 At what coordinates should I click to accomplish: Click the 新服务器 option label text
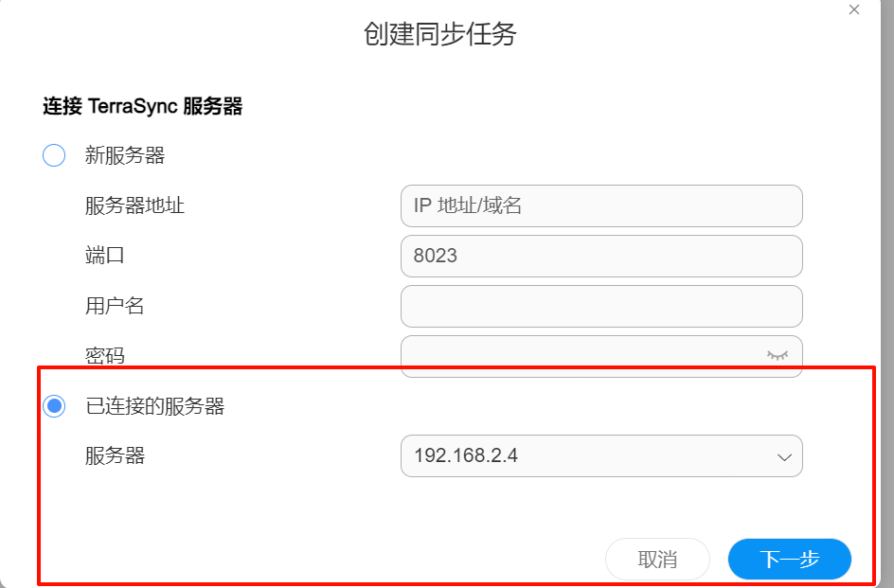(125, 155)
